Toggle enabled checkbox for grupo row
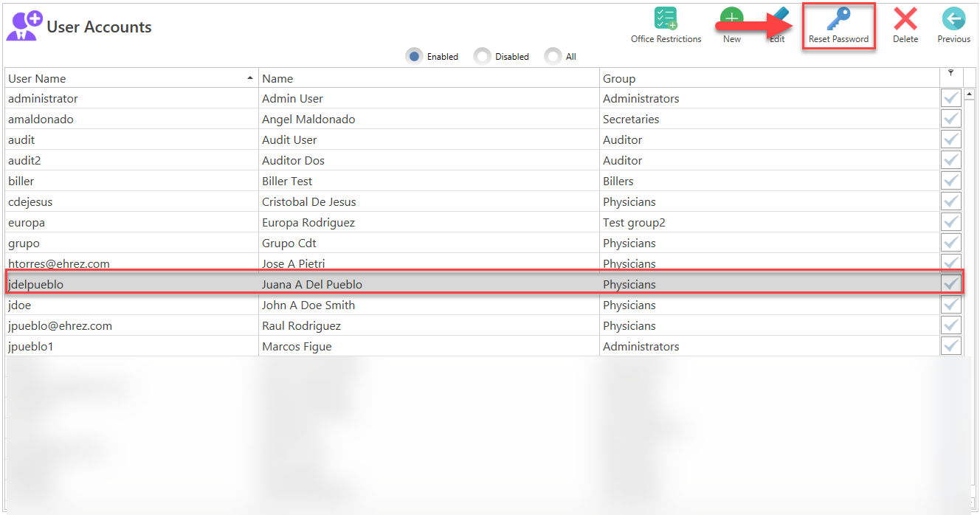980x515 pixels. coord(951,243)
